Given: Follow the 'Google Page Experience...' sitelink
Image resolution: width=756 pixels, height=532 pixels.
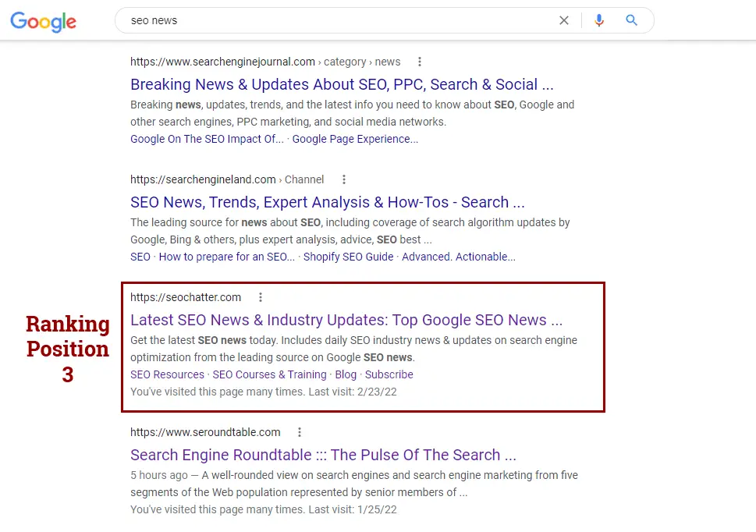Looking at the screenshot, I should tap(355, 140).
